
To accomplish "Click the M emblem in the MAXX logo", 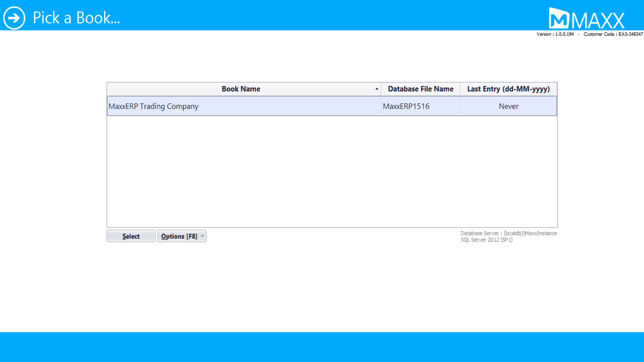I will click(x=559, y=19).
